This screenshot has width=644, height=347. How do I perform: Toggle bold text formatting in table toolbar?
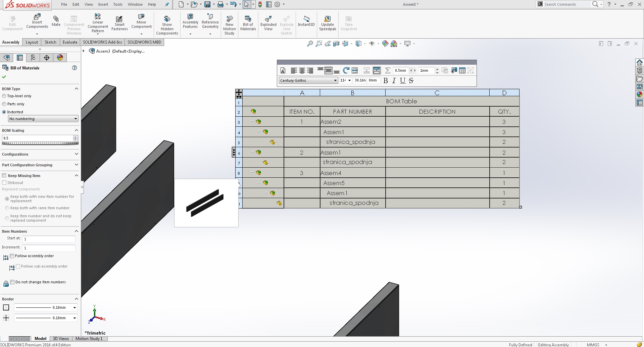click(x=386, y=80)
